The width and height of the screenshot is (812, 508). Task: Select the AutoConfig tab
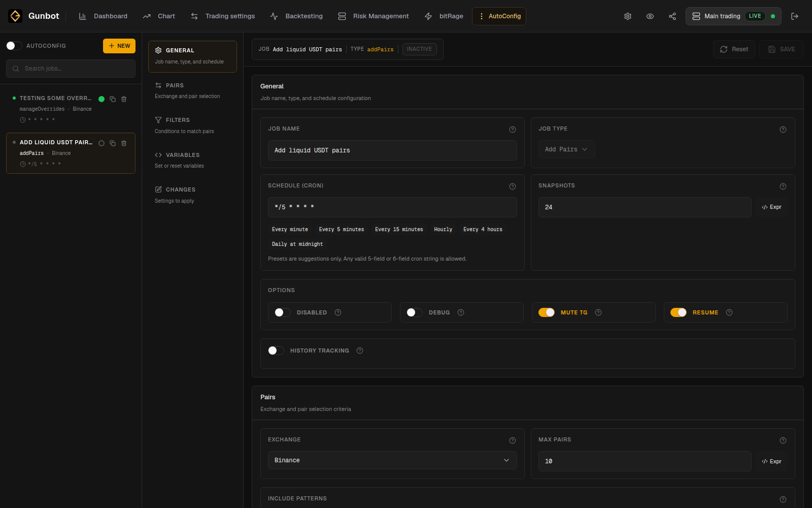499,16
